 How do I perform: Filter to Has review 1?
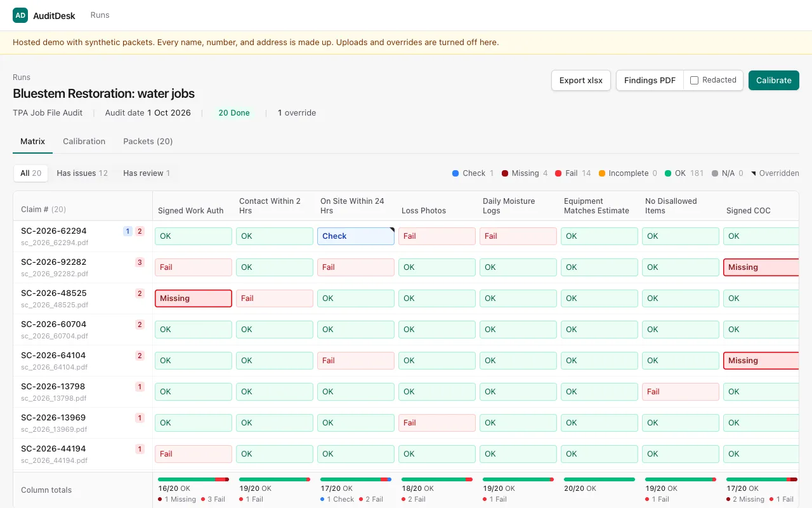[147, 173]
